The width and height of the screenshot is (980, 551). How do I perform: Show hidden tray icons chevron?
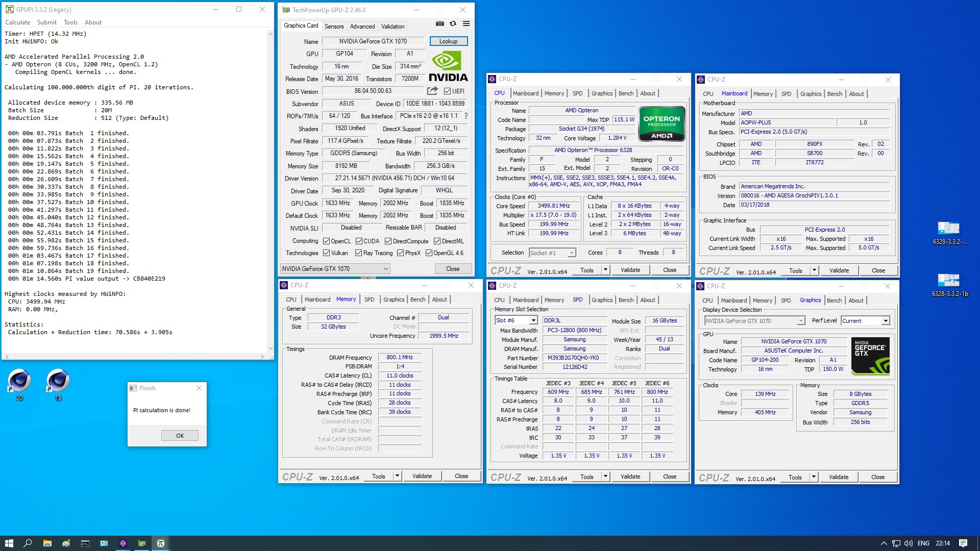coord(884,543)
